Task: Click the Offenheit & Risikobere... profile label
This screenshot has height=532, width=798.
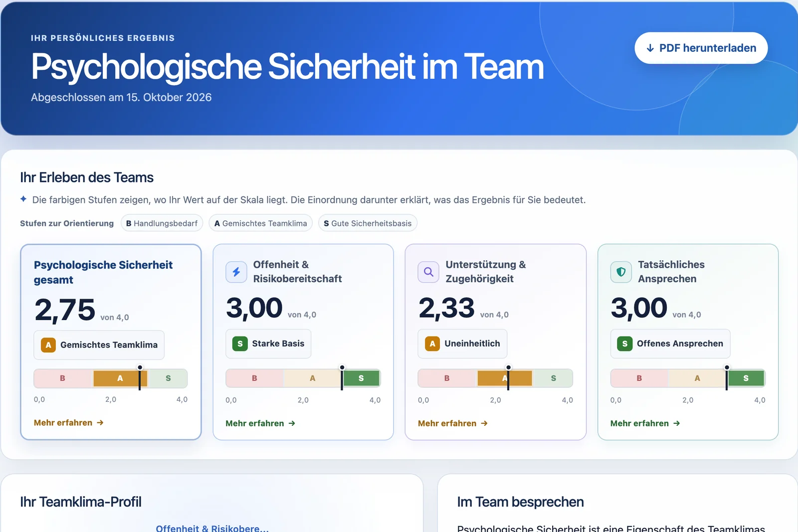Action: pyautogui.click(x=212, y=528)
